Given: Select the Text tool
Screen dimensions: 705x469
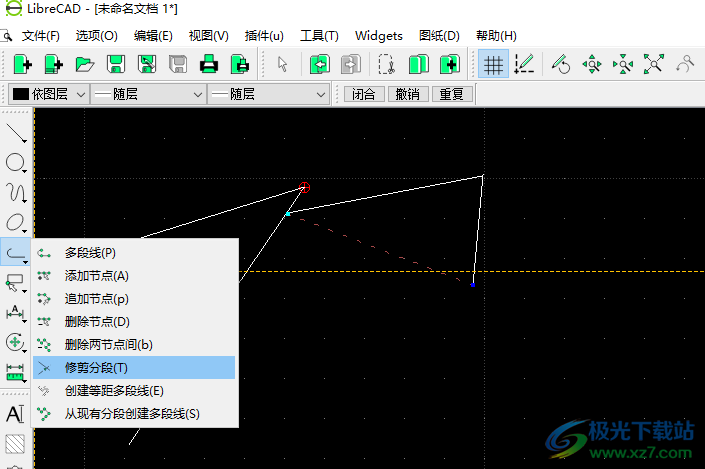Looking at the screenshot, I should pos(15,414).
